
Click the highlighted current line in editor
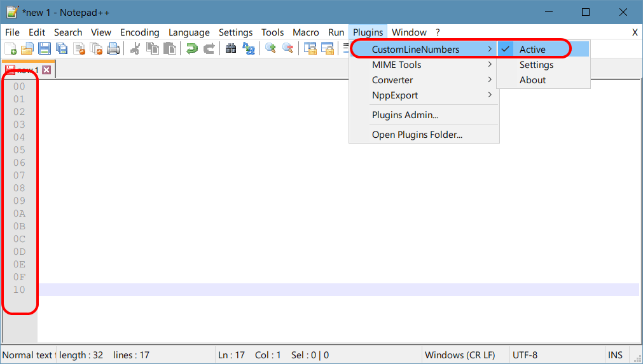[339, 290]
